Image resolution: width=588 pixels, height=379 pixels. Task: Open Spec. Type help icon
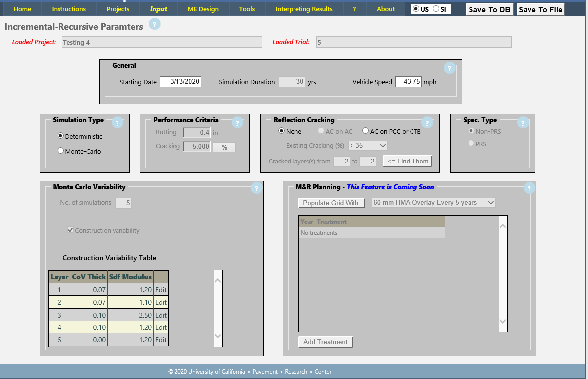[523, 123]
